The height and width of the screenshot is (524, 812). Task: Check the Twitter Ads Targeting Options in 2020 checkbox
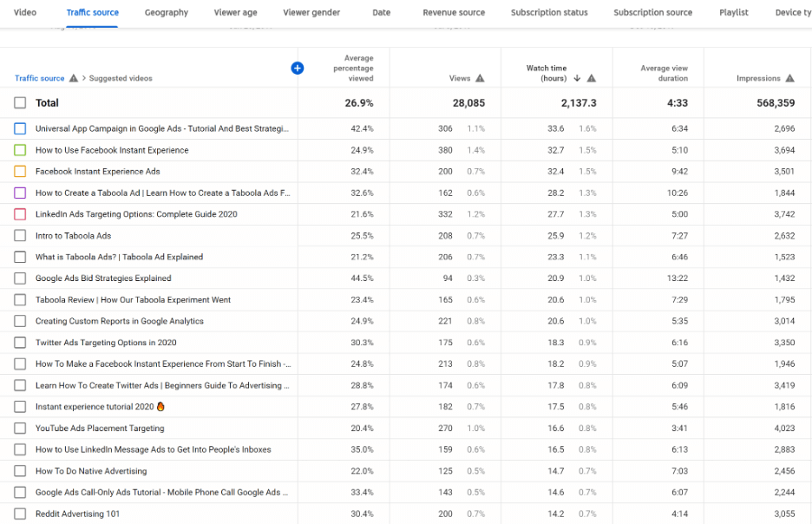point(20,343)
